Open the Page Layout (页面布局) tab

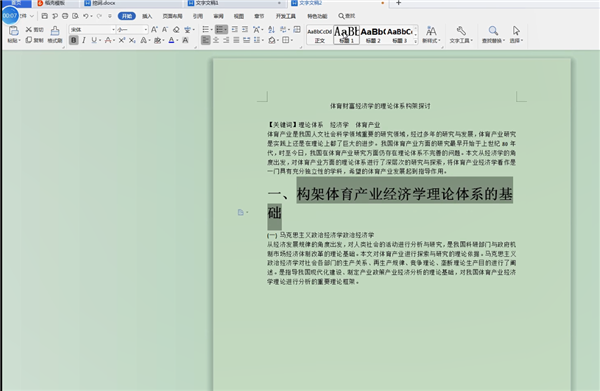point(172,16)
